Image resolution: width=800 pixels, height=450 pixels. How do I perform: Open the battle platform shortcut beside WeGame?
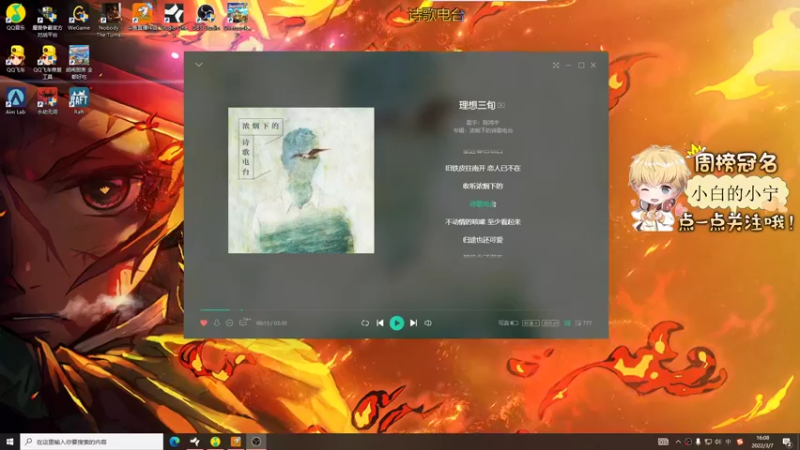pos(47,20)
